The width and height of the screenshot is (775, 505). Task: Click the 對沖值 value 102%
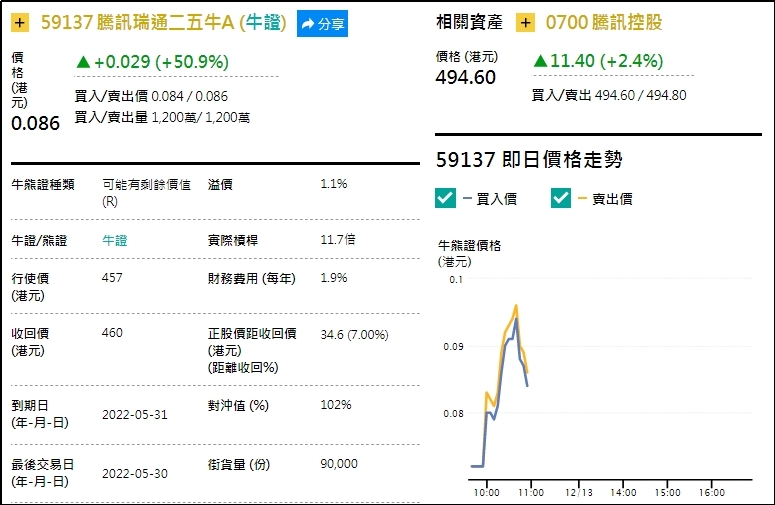pos(336,405)
